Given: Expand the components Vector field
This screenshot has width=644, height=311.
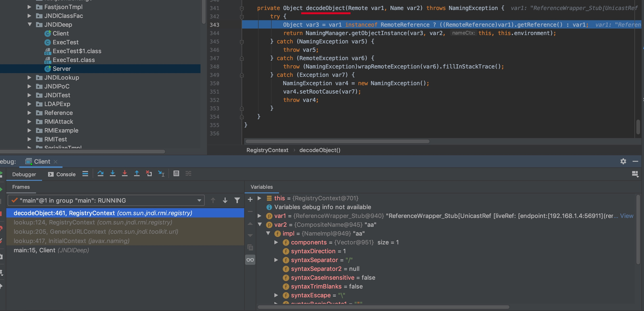Looking at the screenshot, I should [x=276, y=242].
